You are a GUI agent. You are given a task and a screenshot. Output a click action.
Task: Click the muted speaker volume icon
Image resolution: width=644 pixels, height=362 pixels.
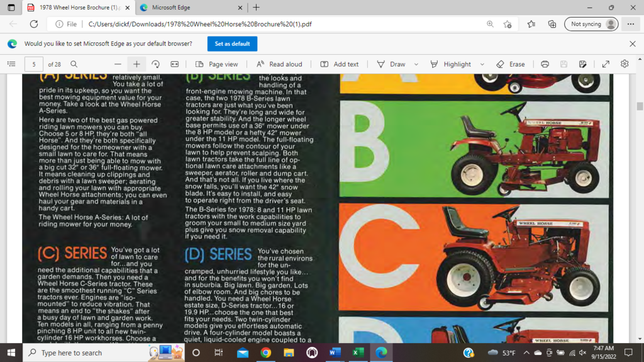click(582, 353)
